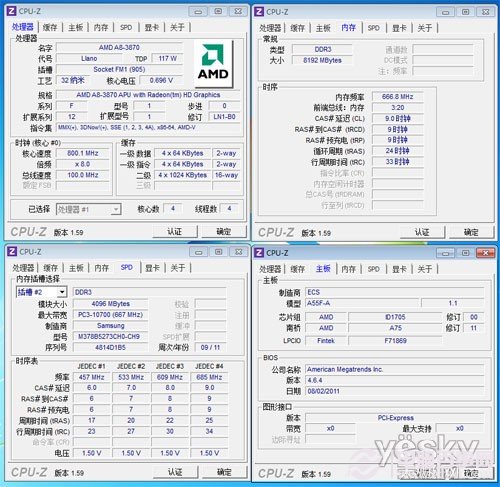The height and width of the screenshot is (487, 500).
Task: Click the 4 x 1024 KBytes L2 cache value
Action: (183, 175)
